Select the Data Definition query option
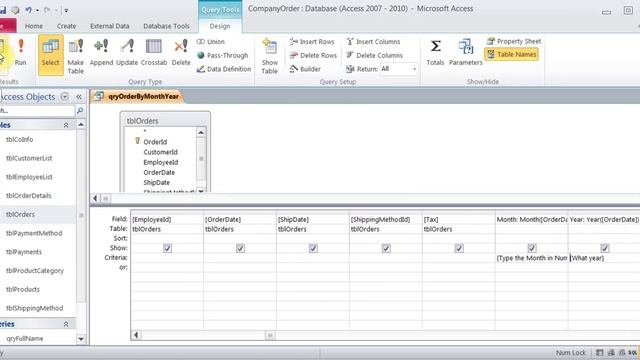 (224, 69)
